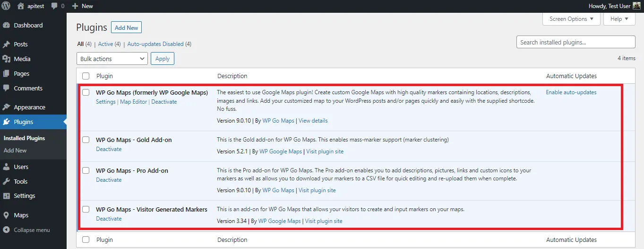Click the Plugins plug icon
Screen dimensions: 644x249
pyautogui.click(x=7, y=122)
